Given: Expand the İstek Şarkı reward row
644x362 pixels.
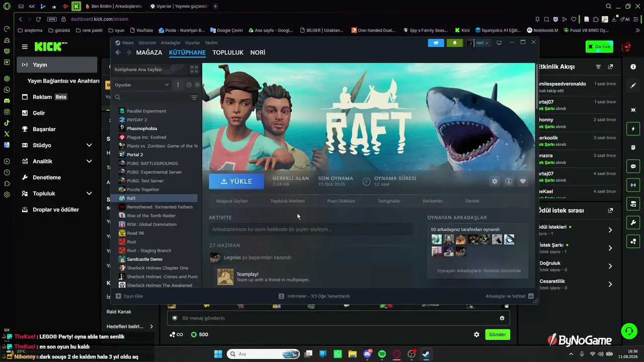Looking at the screenshot, I should pos(610,248).
